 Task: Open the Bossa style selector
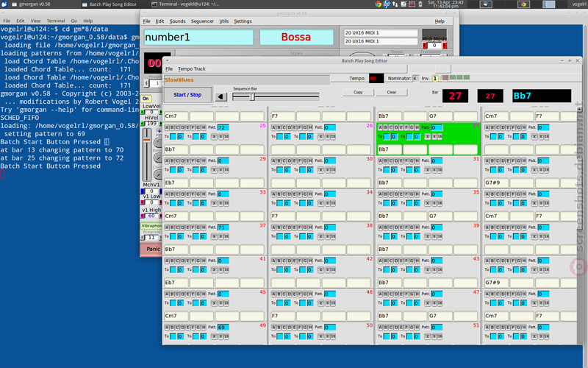[296, 38]
